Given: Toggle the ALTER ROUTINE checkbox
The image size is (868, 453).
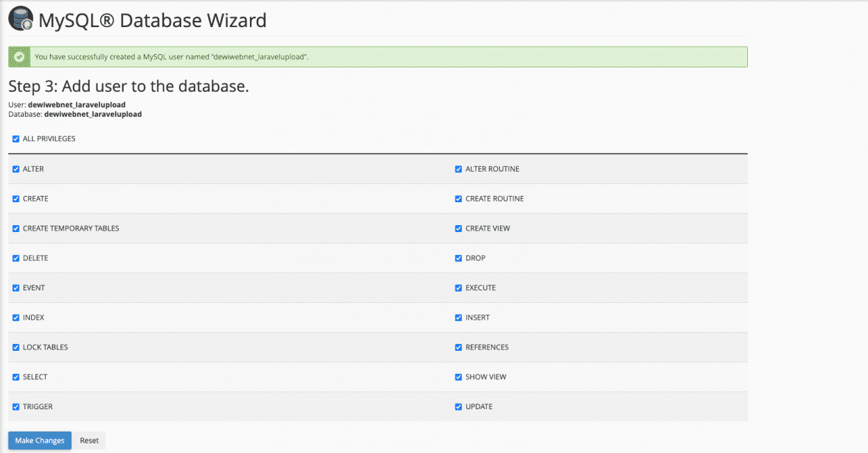Looking at the screenshot, I should click(458, 169).
